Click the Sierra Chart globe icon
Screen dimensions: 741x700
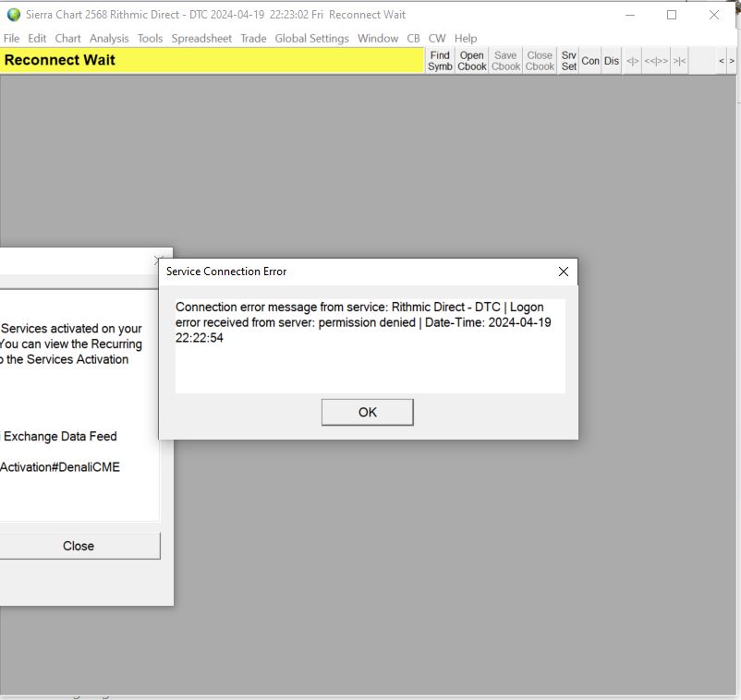click(14, 15)
